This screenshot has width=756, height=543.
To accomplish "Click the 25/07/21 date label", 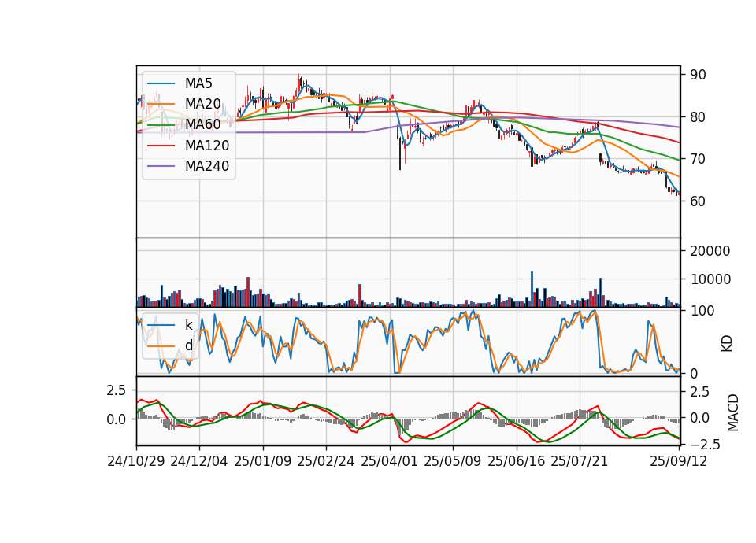I will pos(580,461).
